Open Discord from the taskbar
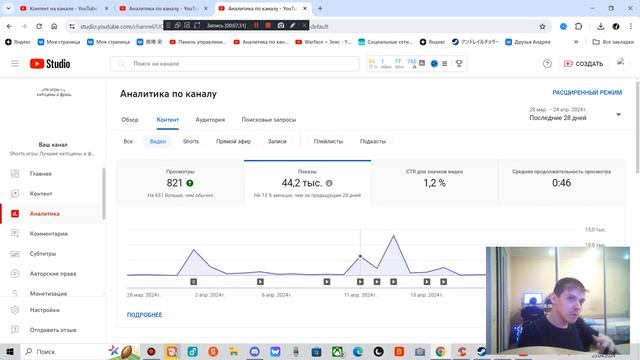This screenshot has height=360, width=640. click(x=255, y=351)
